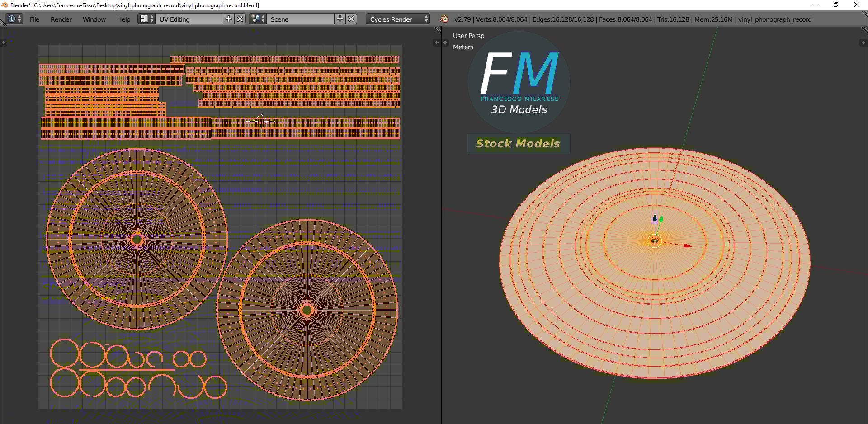The image size is (868, 424).
Task: Click the blue Z-axis manipulator handle
Action: [x=655, y=218]
